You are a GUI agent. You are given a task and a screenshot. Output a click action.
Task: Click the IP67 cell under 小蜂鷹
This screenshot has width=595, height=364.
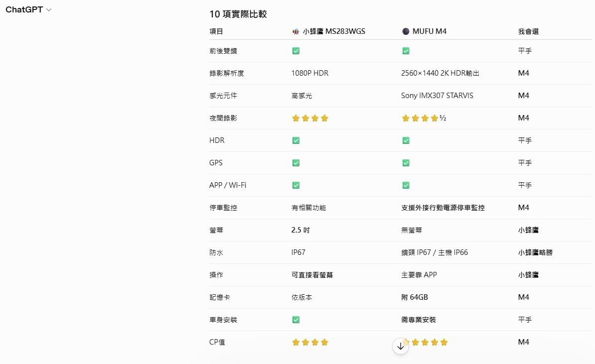point(298,252)
